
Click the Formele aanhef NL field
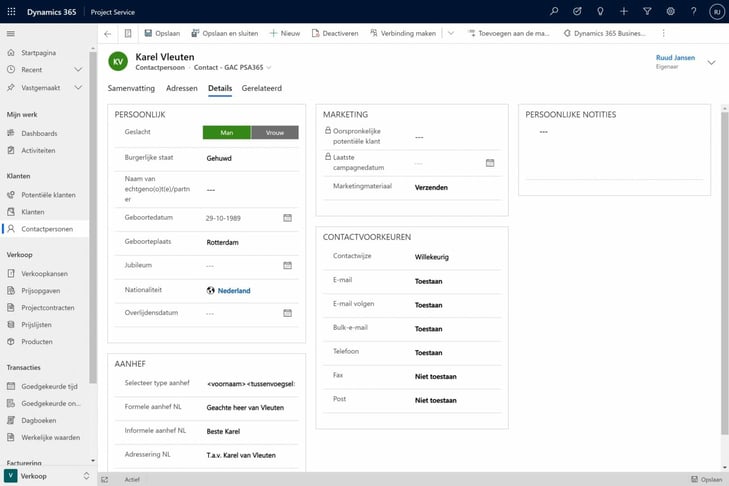tap(251, 407)
